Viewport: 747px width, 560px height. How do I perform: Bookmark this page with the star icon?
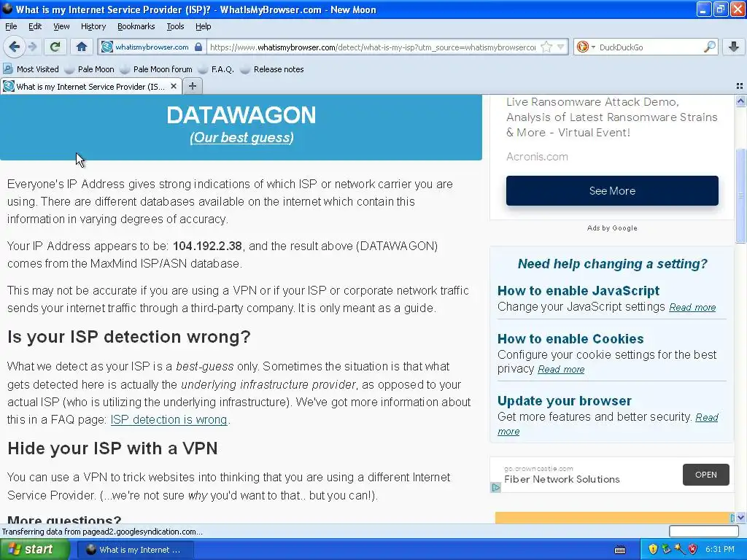[x=546, y=47]
